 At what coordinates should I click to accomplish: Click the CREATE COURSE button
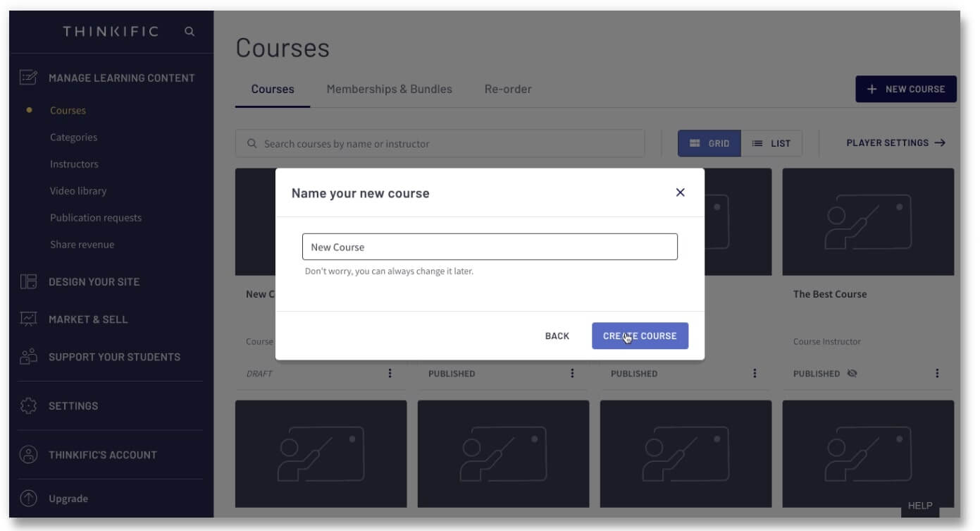(640, 336)
